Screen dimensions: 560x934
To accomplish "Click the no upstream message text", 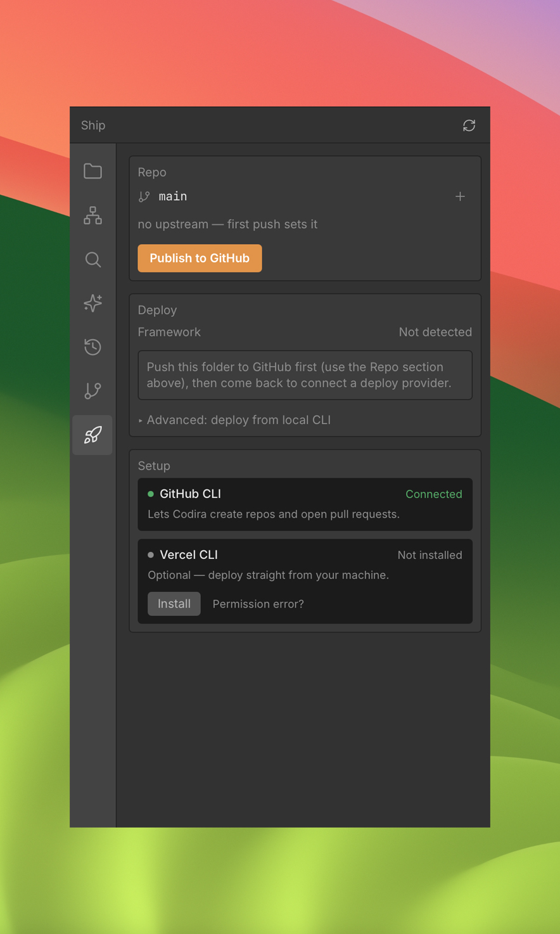I will [x=227, y=224].
